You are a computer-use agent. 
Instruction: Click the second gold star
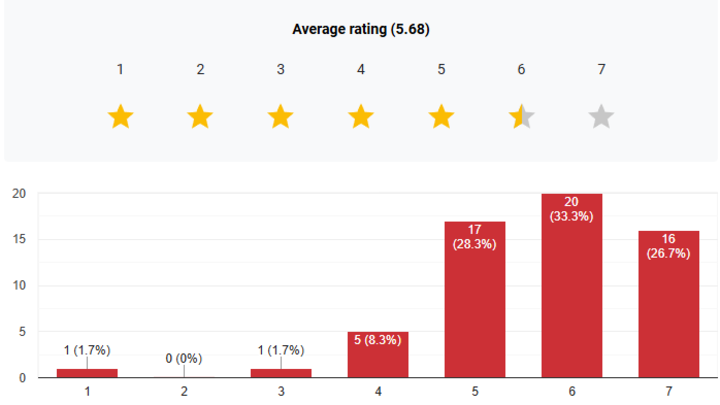(200, 117)
